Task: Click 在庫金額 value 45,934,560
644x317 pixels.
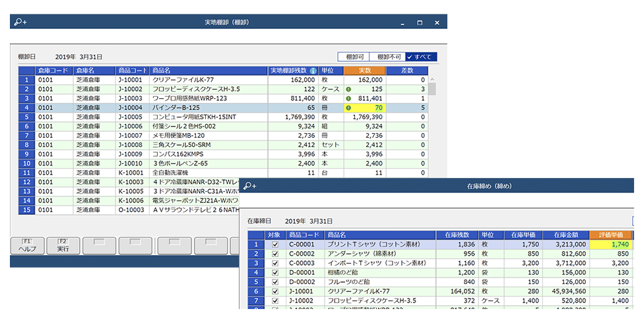Action: tap(569, 291)
